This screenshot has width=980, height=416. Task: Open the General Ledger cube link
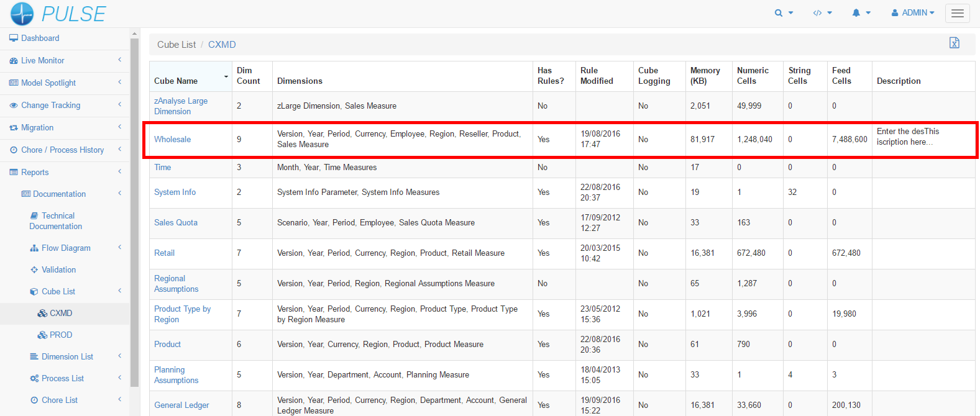point(181,405)
